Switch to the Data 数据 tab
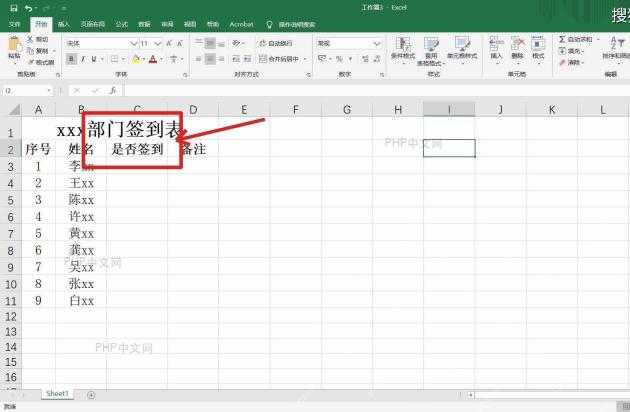Image resolution: width=630 pixels, height=412 pixels. pos(144,25)
